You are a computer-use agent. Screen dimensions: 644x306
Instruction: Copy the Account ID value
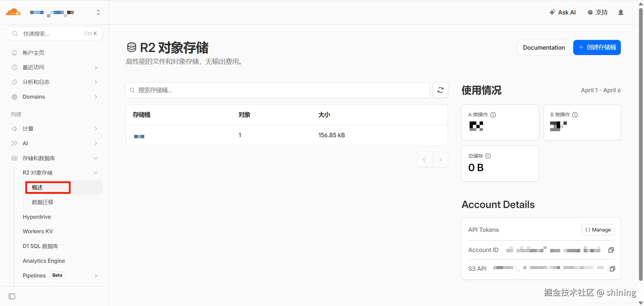point(611,250)
